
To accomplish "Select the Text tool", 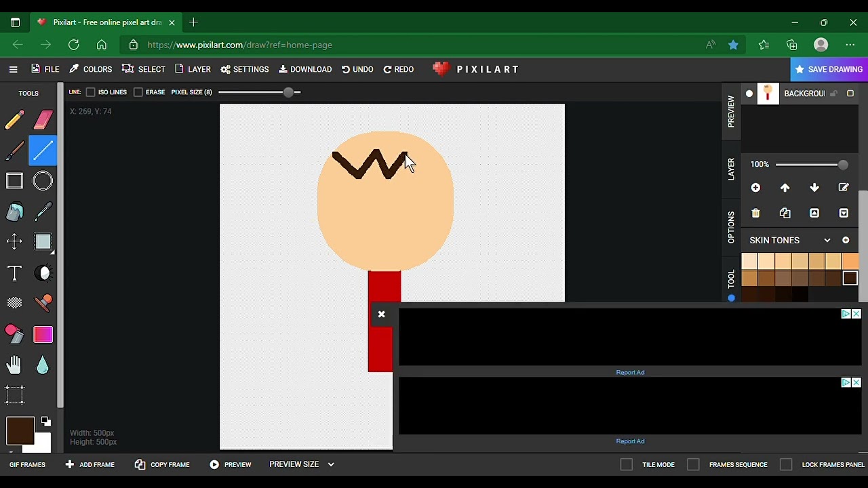I will coord(14,273).
